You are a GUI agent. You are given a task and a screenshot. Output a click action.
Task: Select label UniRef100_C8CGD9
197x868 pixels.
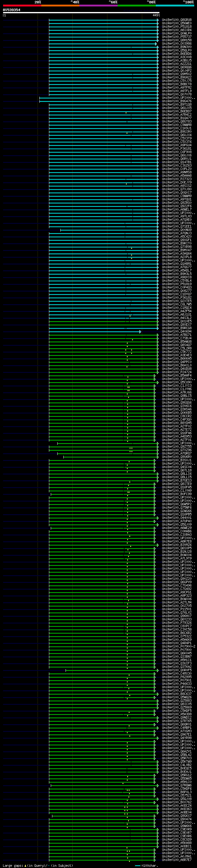[x=177, y=840]
